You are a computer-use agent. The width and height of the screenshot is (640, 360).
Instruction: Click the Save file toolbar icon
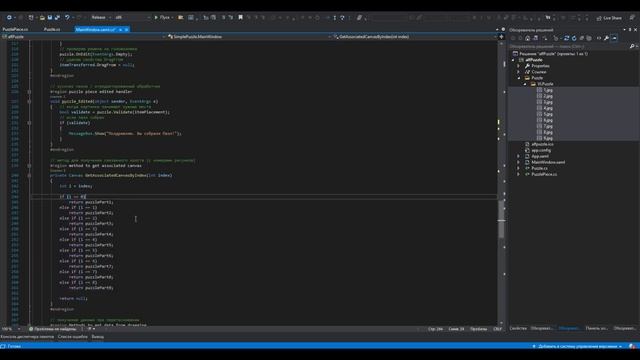[50, 18]
